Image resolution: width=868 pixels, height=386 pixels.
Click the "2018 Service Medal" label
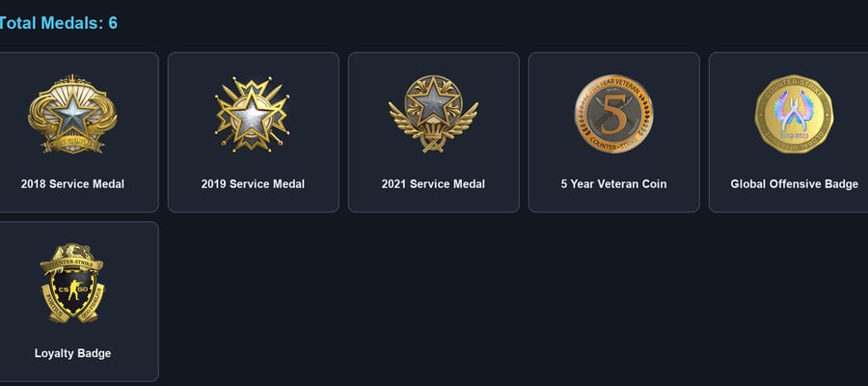point(72,184)
